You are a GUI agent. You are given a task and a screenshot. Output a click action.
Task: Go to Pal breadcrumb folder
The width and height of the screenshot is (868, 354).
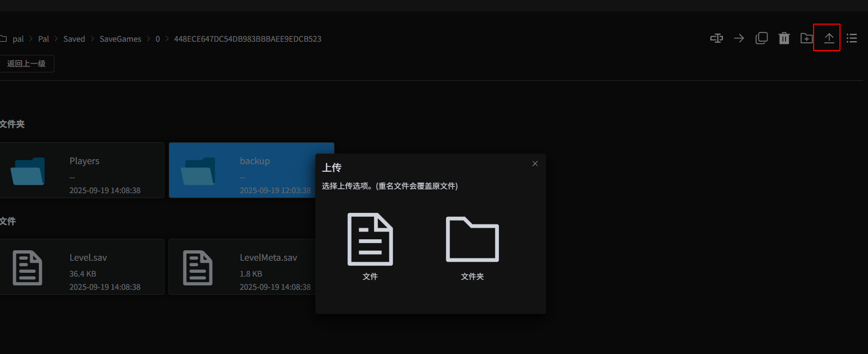coord(43,39)
